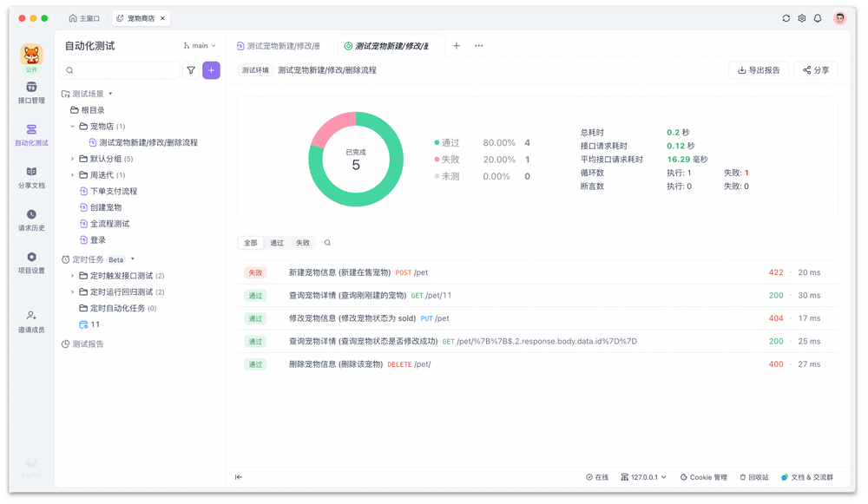This screenshot has height=504, width=868.
Task: Open the main branch dropdown
Action: 200,45
